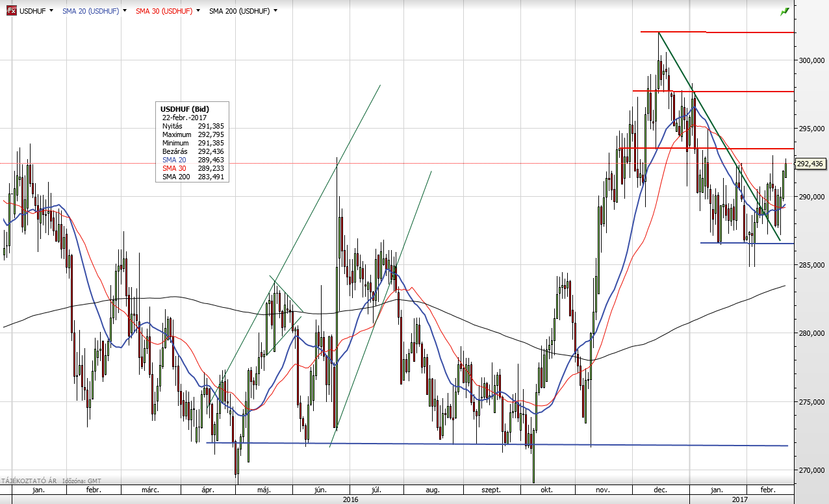Click the green arrow icon in top-right corner
This screenshot has width=829, height=504.
(785, 12)
